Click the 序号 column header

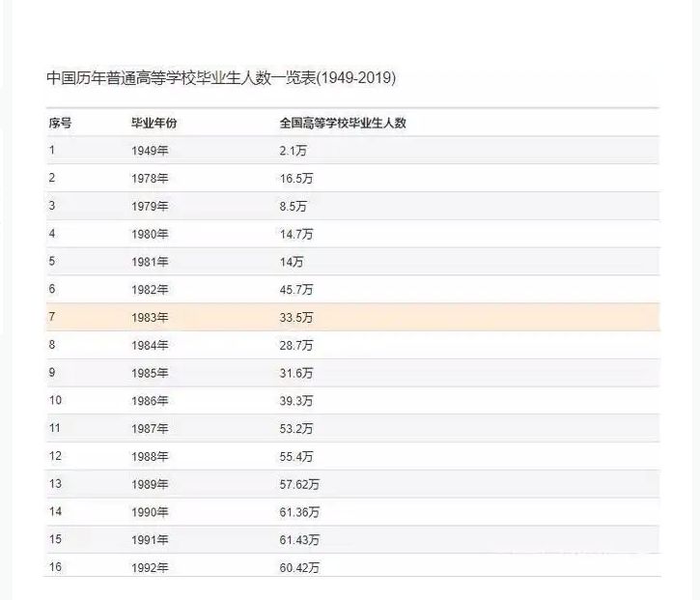(x=60, y=123)
